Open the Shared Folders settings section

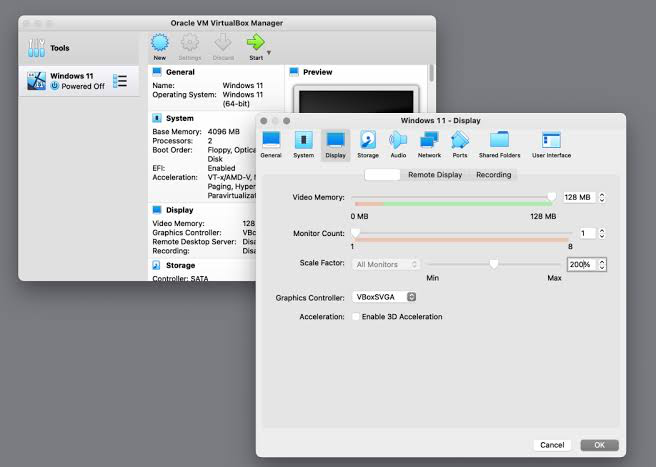(500, 144)
